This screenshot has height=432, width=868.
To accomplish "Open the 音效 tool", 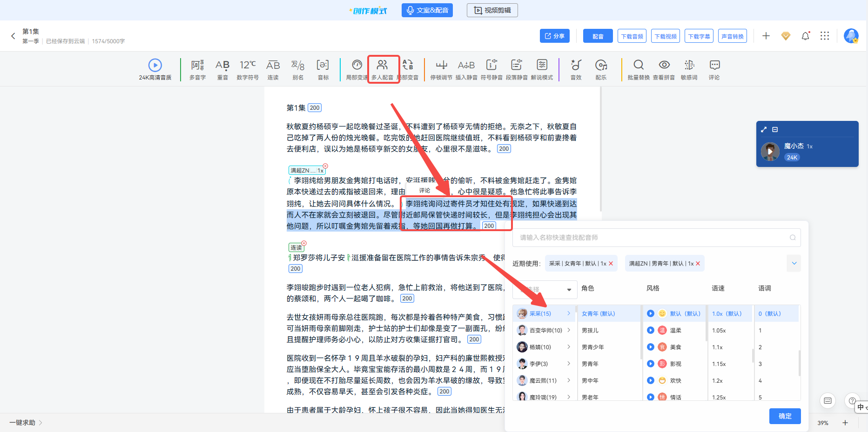I will (576, 70).
